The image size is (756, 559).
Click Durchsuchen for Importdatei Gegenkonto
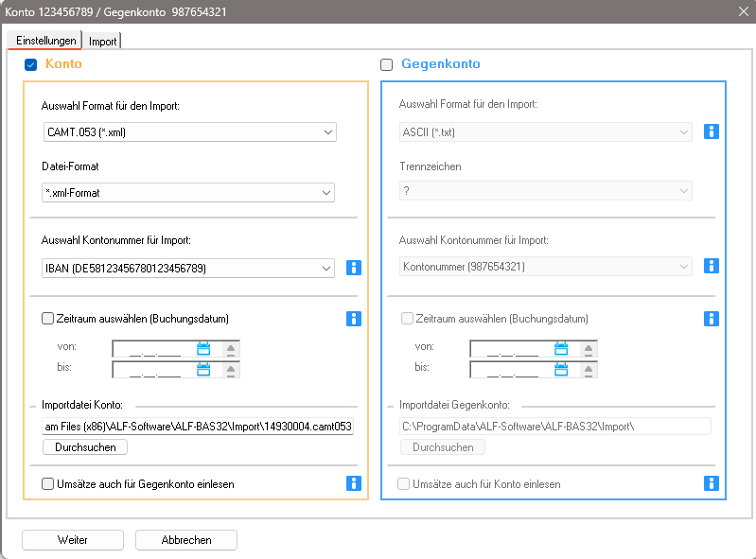[443, 447]
